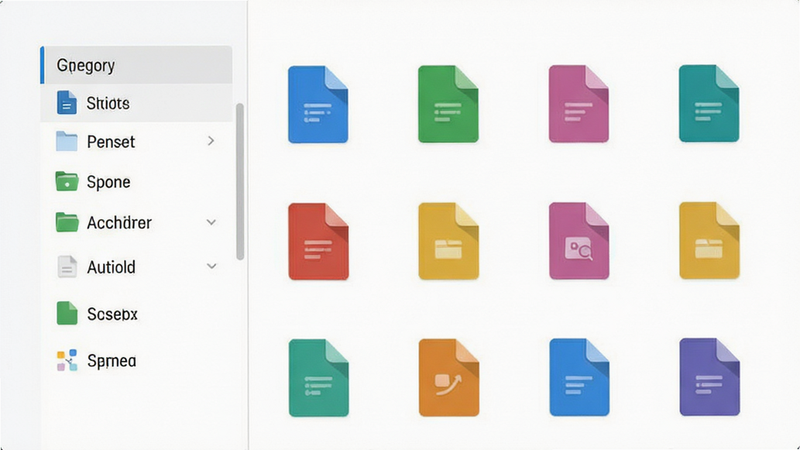The height and width of the screenshot is (450, 800).
Task: Open the yellow folder file icon beside the red document
Action: pyautogui.click(x=448, y=241)
